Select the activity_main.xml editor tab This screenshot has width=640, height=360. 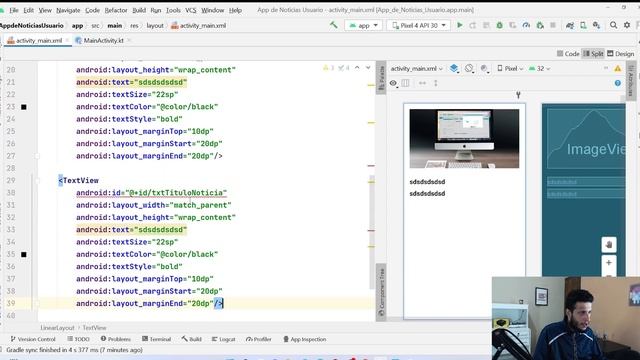click(x=39, y=40)
